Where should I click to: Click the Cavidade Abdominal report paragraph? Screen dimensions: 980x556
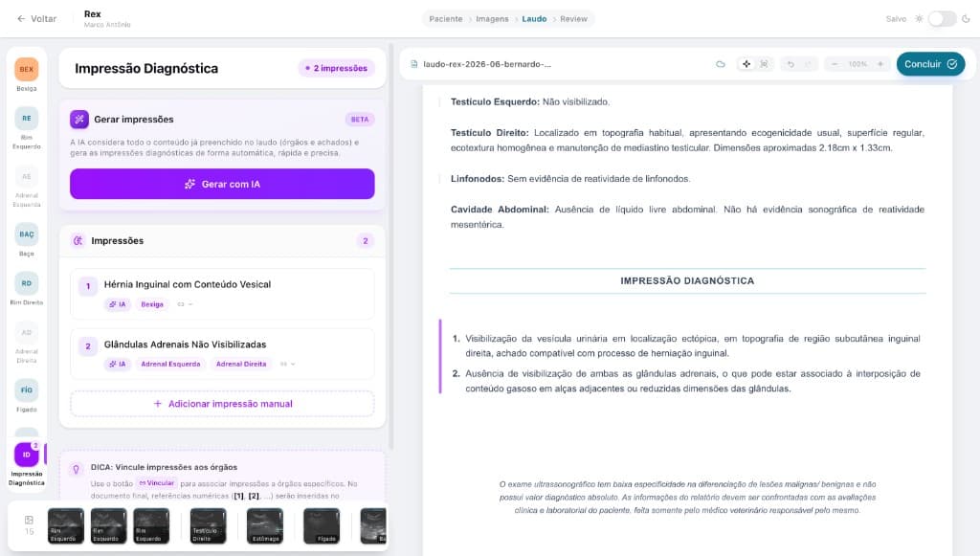pyautogui.click(x=687, y=217)
